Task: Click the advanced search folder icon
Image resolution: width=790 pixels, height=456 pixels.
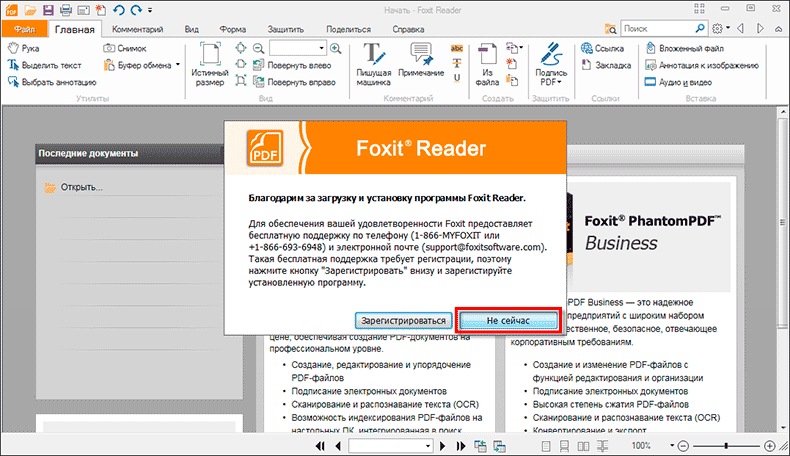Action: pos(610,29)
